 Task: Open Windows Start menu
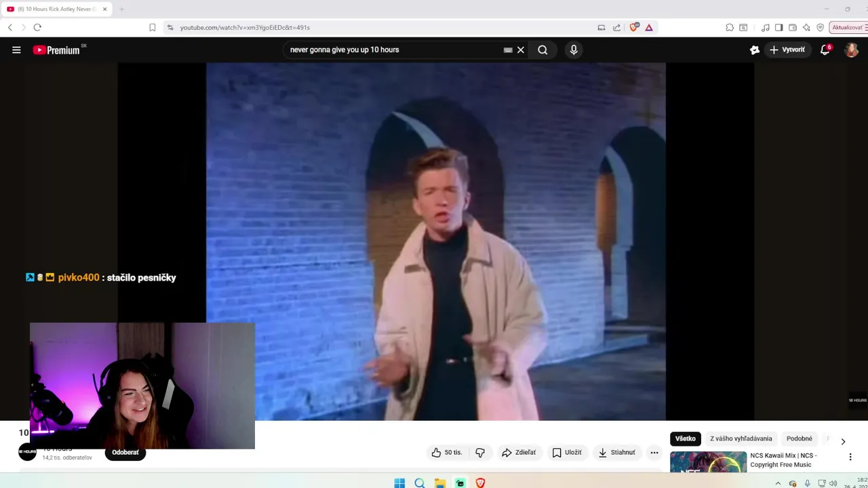[399, 483]
